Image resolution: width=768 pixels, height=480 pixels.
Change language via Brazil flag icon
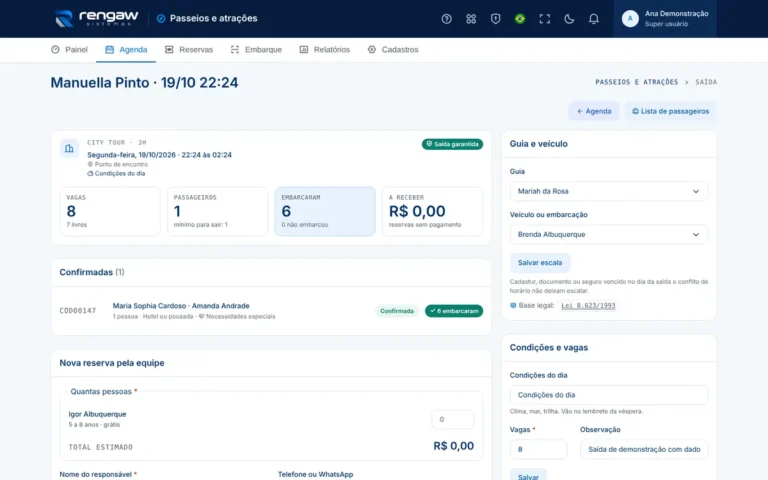[x=520, y=19]
